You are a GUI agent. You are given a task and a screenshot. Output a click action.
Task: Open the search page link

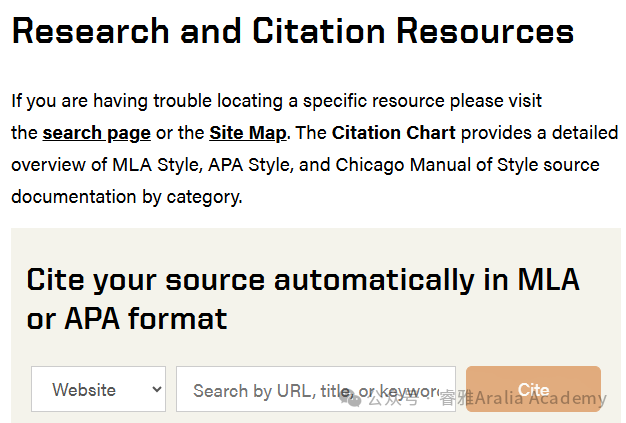[97, 133]
